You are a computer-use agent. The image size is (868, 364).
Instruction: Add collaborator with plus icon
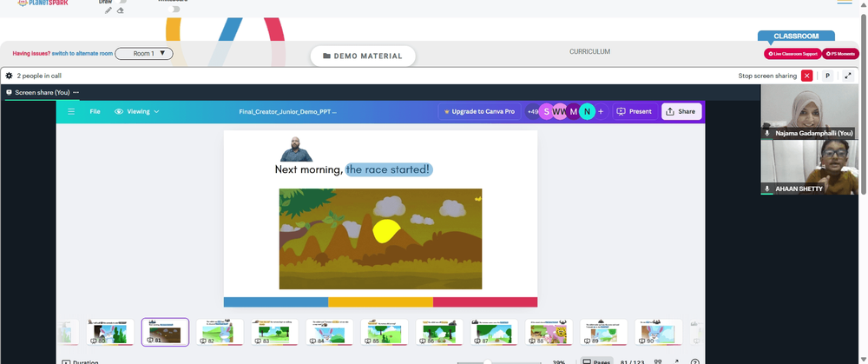coord(602,111)
